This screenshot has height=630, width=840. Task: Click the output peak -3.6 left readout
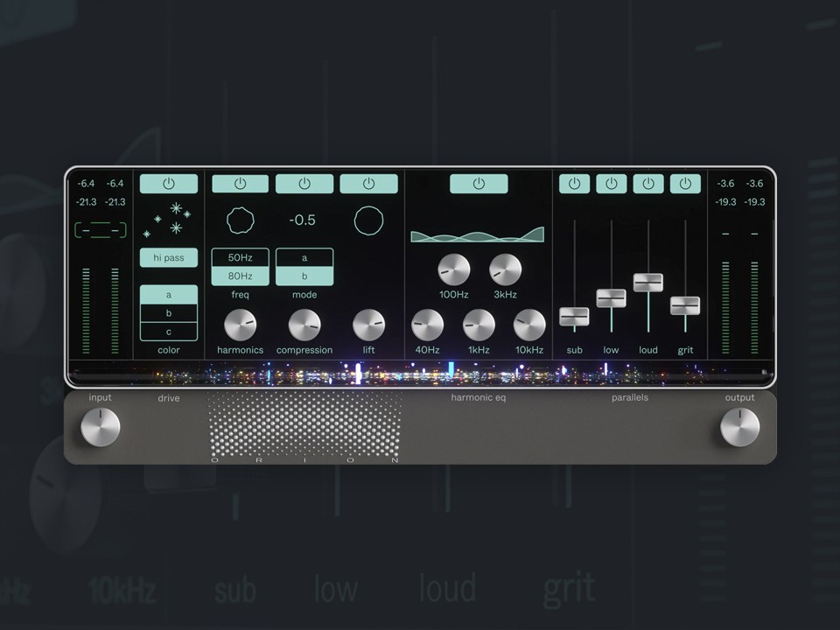pos(725,183)
